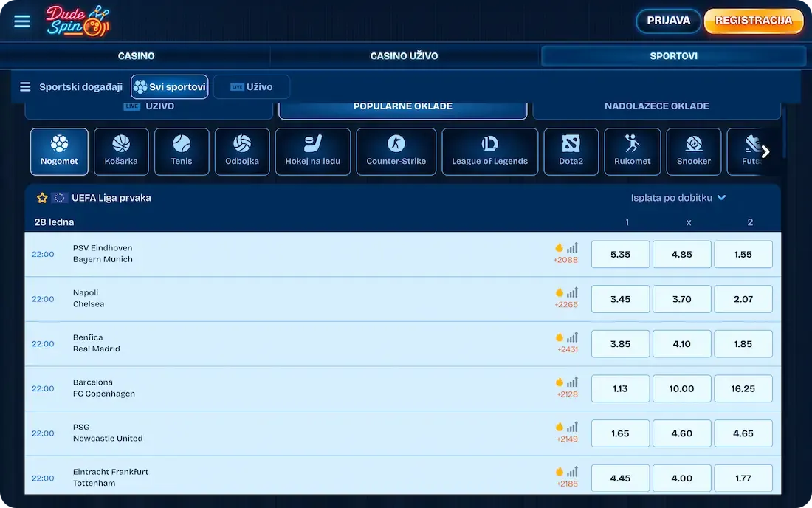The image size is (812, 508).
Task: Select the Odbojka sport icon
Action: click(x=242, y=151)
